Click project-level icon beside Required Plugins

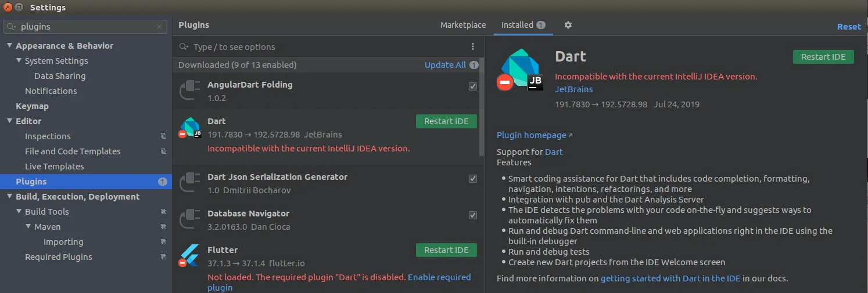tap(163, 257)
